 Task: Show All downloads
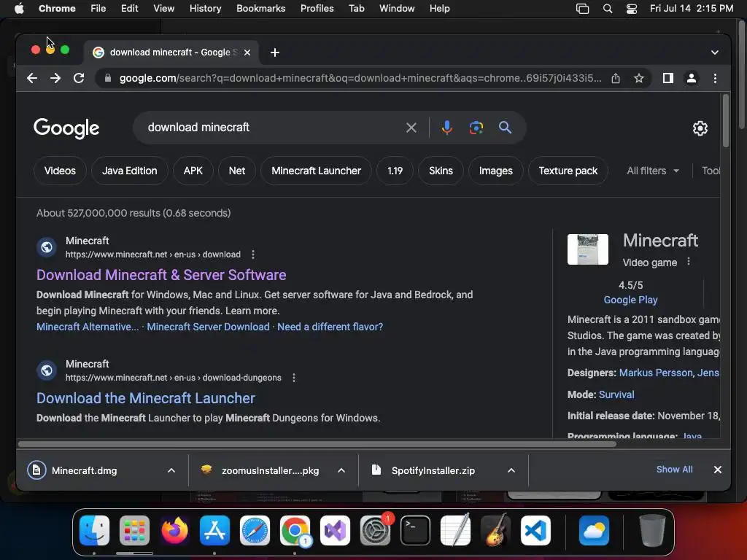point(674,470)
